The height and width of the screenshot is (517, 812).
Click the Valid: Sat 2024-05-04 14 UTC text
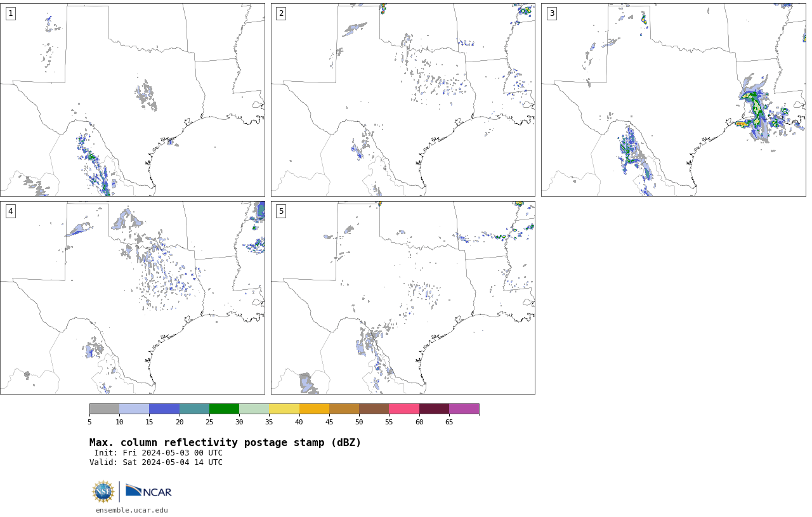pos(156,462)
